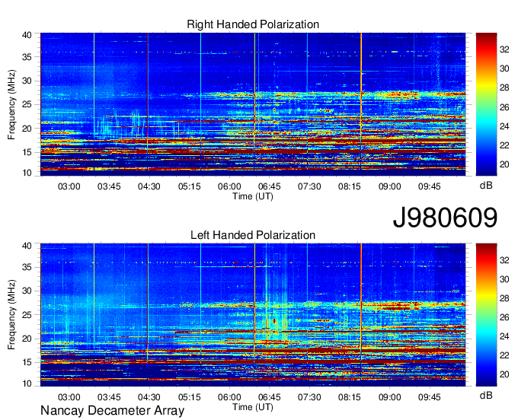
Task: Click the 03:00 tick on the Left Handed plot
Action: pos(69,397)
